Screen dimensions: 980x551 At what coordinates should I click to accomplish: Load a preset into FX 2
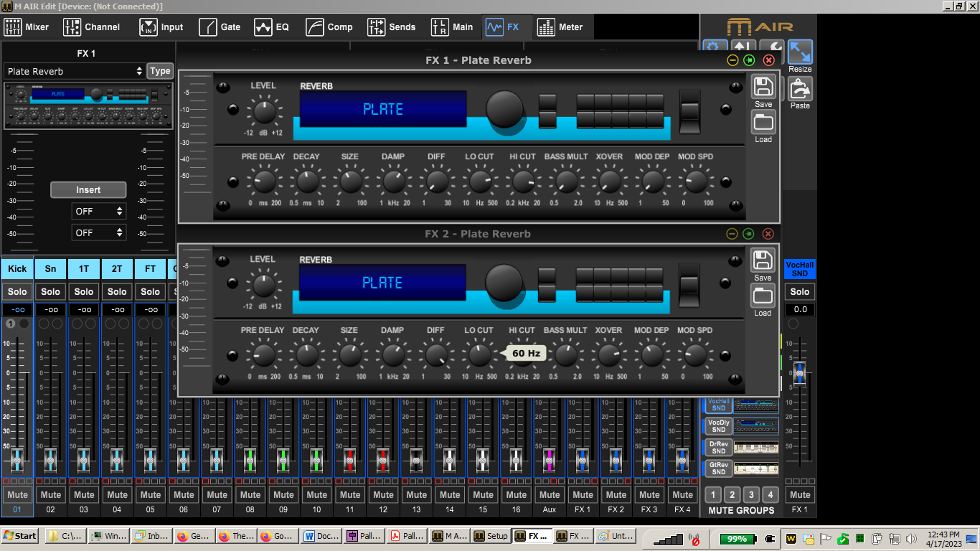(x=762, y=296)
